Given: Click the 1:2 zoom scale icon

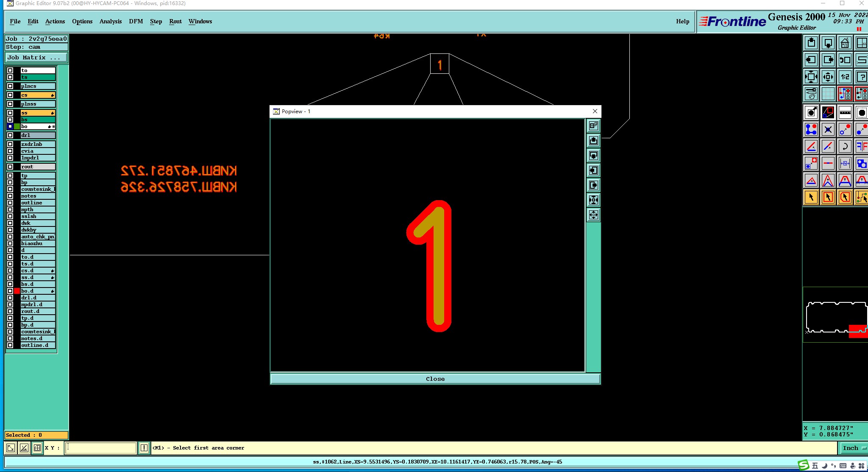Looking at the screenshot, I should point(845,77).
